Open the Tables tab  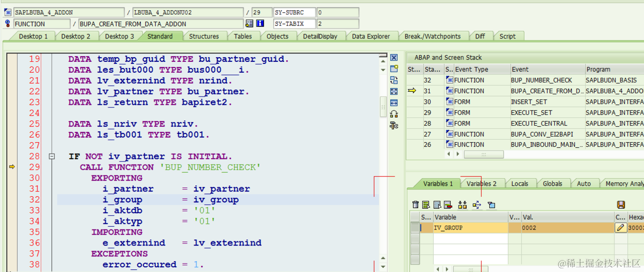click(x=243, y=36)
